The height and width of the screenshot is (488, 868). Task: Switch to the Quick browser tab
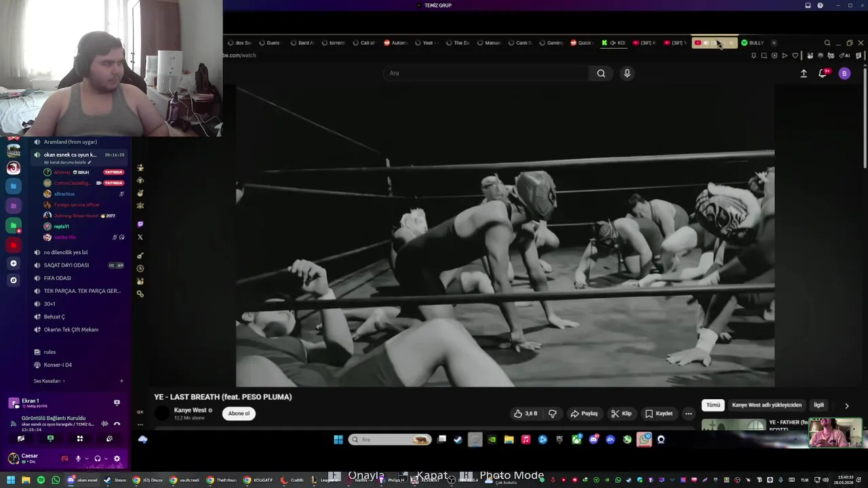(x=581, y=43)
